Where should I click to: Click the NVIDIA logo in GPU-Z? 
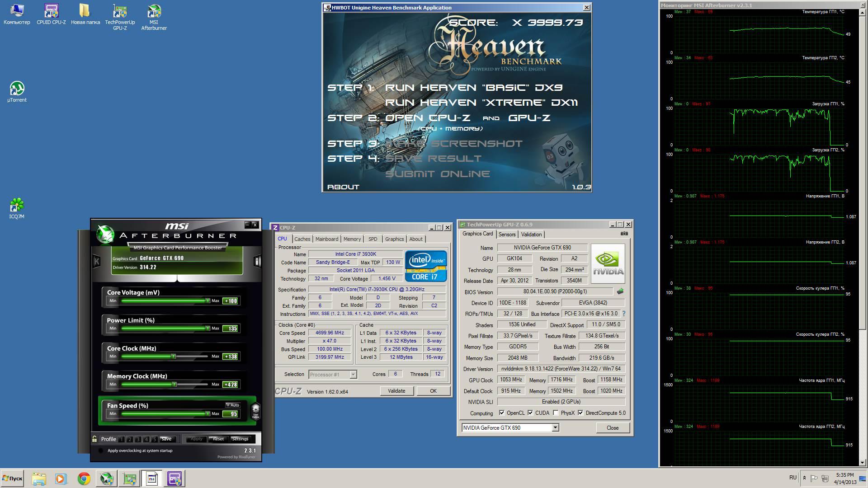coord(608,264)
